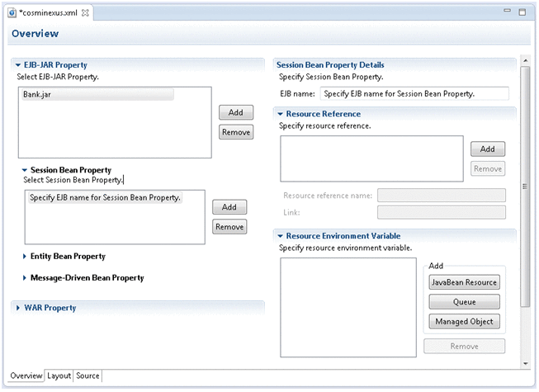
Task: Collapse the Session Bean Property section
Action: click(25, 170)
